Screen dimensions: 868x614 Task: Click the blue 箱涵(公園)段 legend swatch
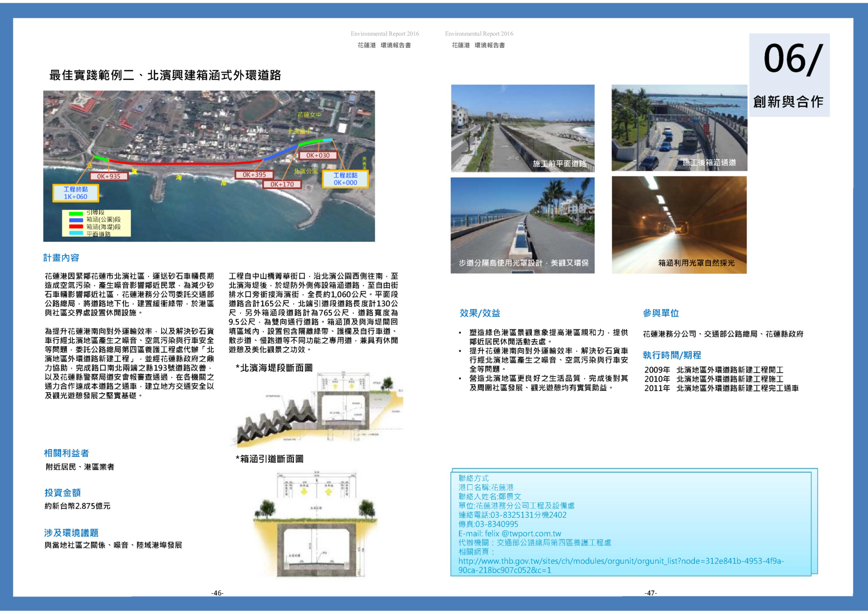coord(76,220)
